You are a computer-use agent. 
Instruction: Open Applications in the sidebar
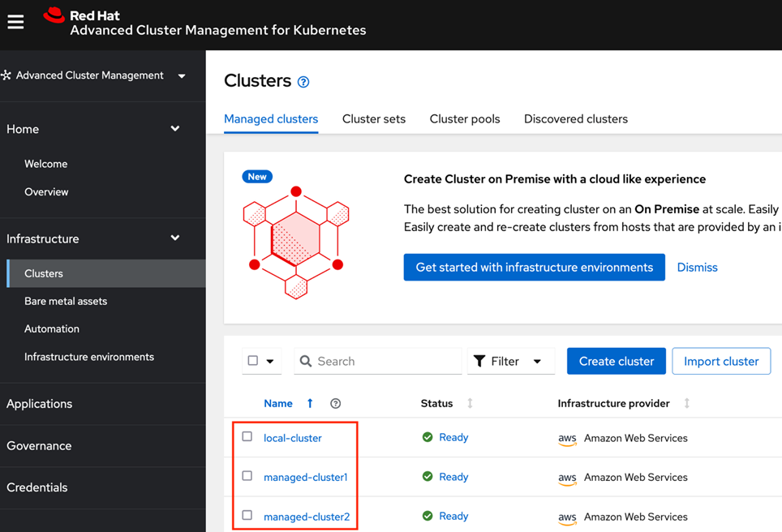(x=40, y=404)
